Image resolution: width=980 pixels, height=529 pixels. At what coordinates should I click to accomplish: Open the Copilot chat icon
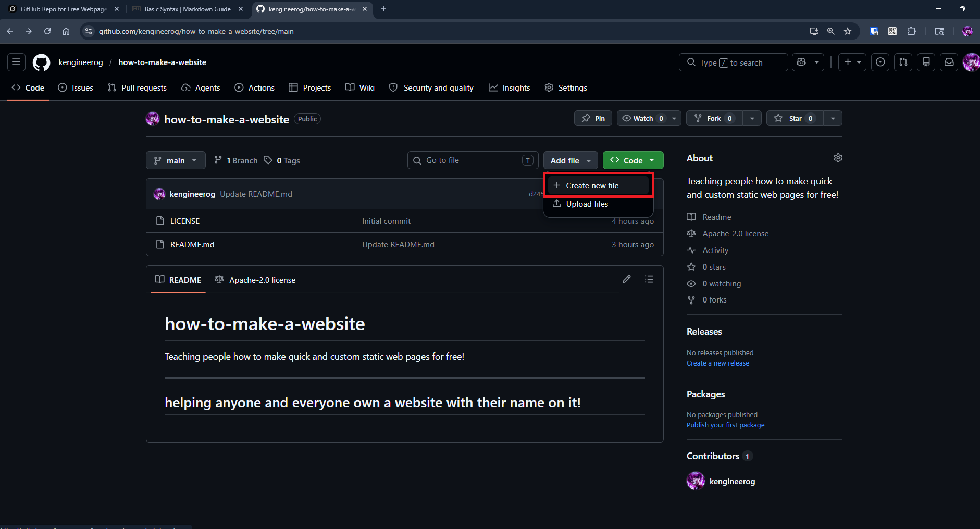[801, 62]
